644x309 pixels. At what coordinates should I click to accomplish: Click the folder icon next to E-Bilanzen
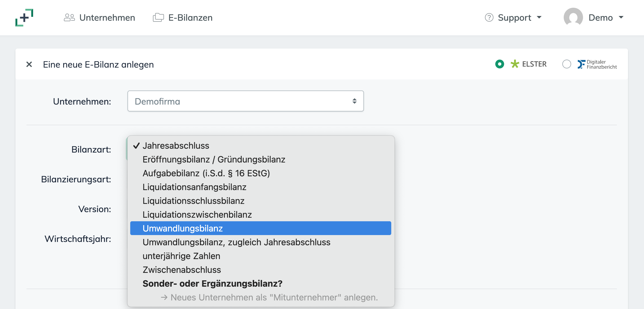tap(158, 17)
